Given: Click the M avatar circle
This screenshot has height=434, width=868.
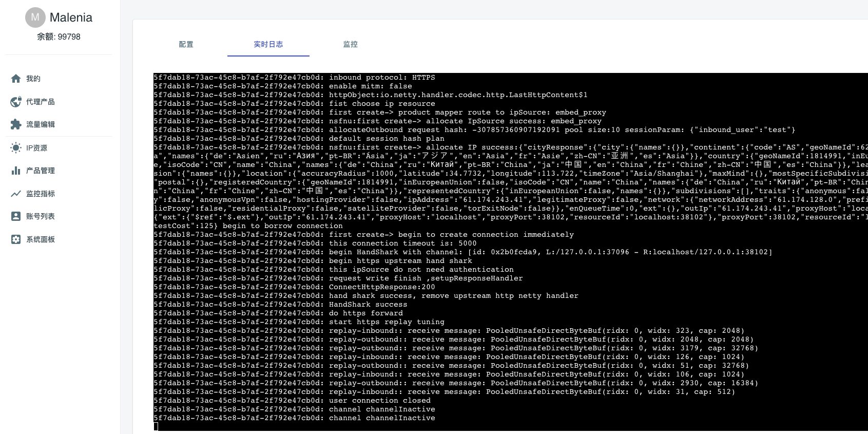Looking at the screenshot, I should (x=35, y=17).
